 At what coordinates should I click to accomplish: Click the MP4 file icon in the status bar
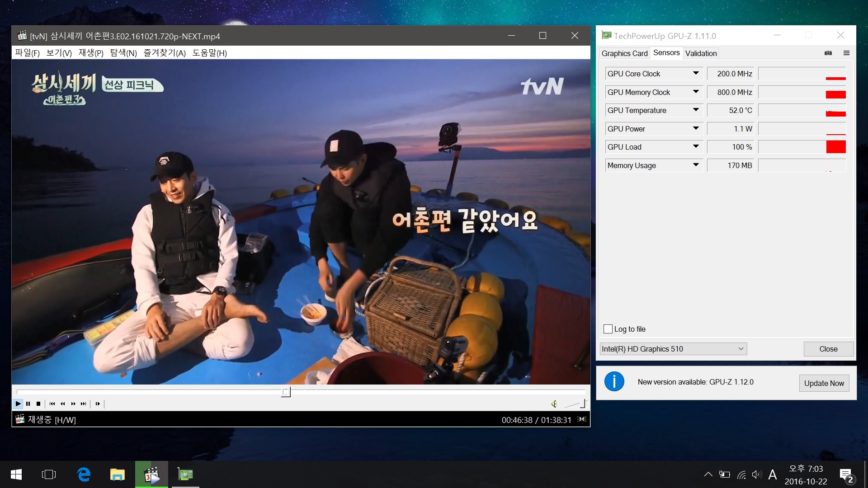click(x=20, y=419)
